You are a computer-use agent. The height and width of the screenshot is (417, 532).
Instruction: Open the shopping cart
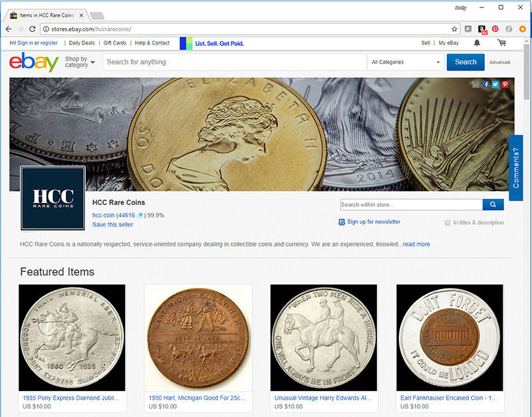click(502, 43)
